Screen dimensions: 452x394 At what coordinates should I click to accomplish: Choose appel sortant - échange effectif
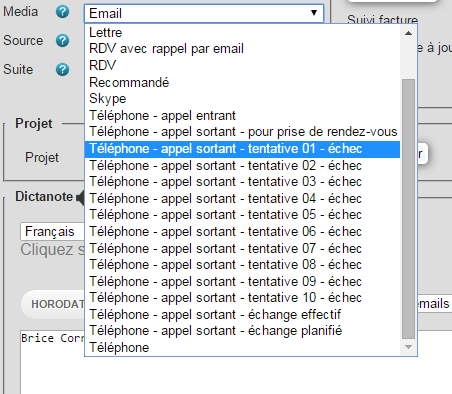(x=242, y=315)
